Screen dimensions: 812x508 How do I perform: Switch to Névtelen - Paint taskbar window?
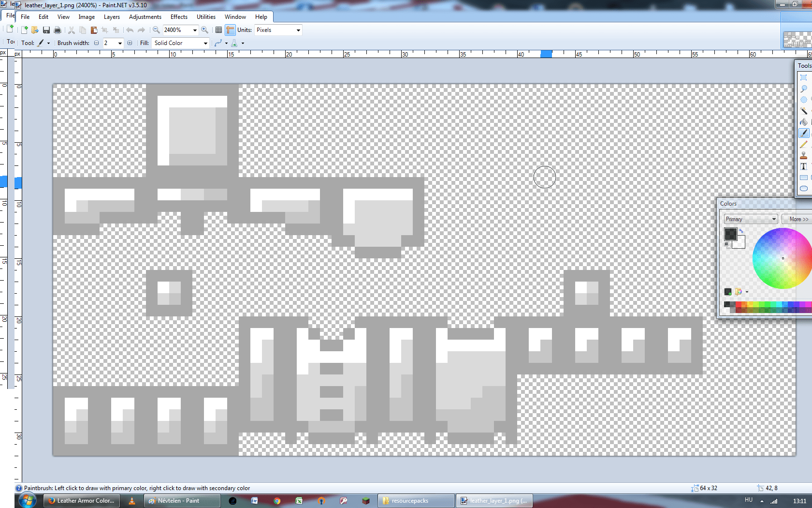tap(182, 501)
